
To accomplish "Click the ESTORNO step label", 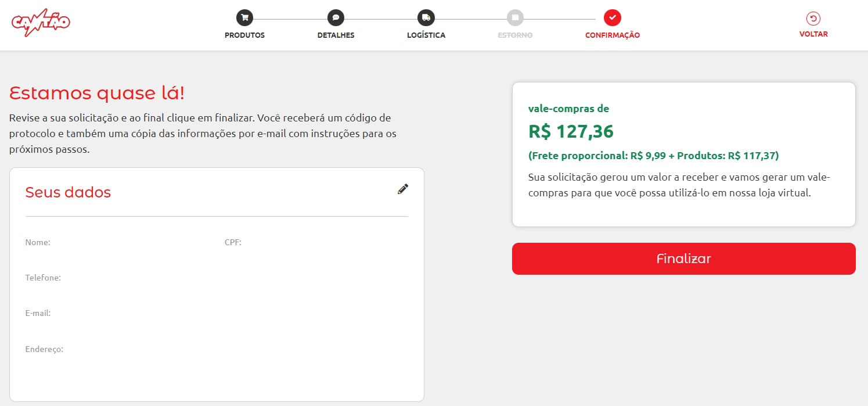I will tap(515, 35).
